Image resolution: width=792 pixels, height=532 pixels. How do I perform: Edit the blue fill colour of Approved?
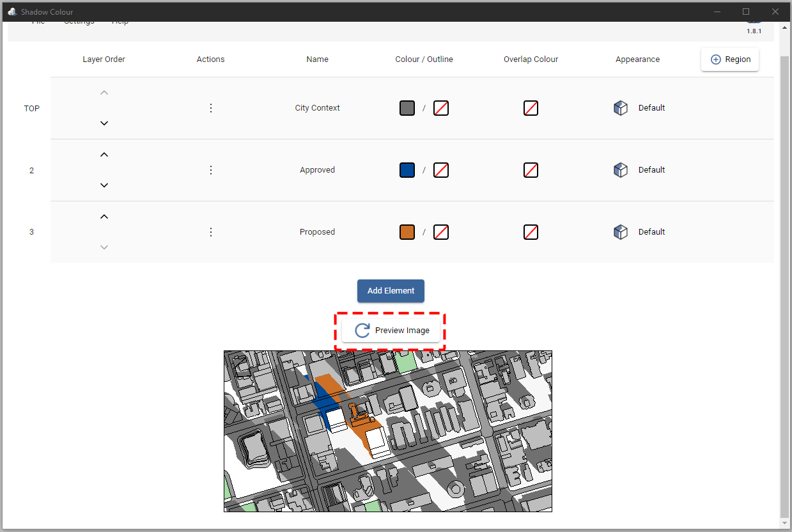(x=407, y=169)
